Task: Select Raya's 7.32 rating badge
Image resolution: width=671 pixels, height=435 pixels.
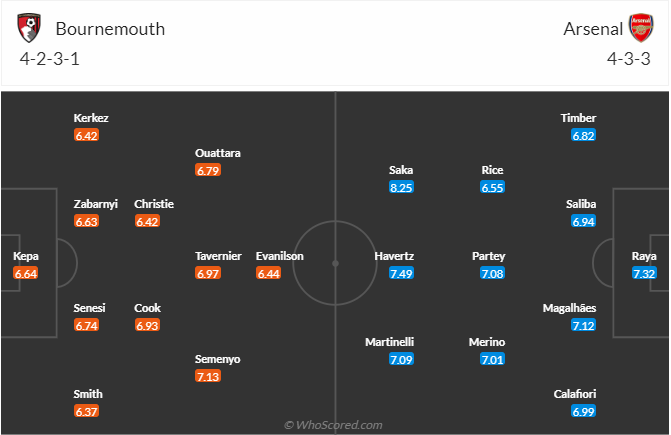Action: pos(644,273)
